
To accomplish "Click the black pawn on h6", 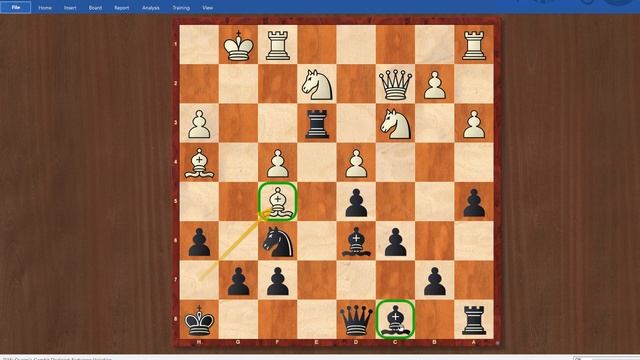I will [199, 242].
